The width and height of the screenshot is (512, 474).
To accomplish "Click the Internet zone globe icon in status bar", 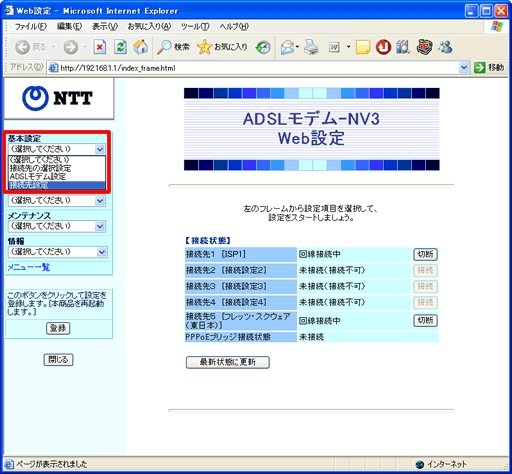I will [x=420, y=464].
